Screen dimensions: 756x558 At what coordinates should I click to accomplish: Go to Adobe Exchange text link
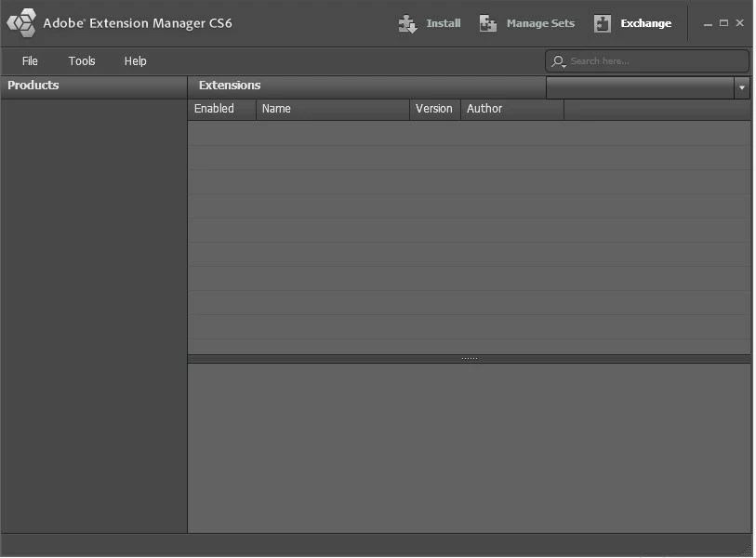click(x=645, y=23)
